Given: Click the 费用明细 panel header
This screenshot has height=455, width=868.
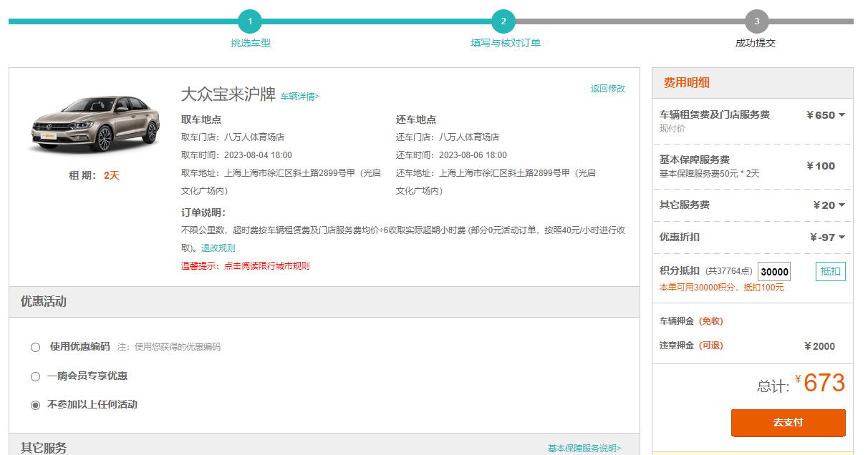Looking at the screenshot, I should [x=753, y=83].
